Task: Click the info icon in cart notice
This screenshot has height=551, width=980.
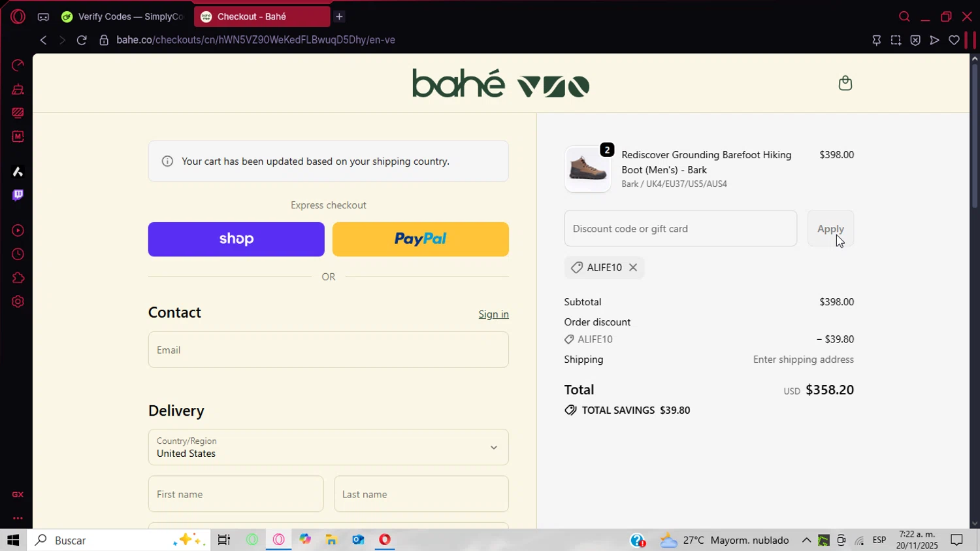Action: [167, 161]
